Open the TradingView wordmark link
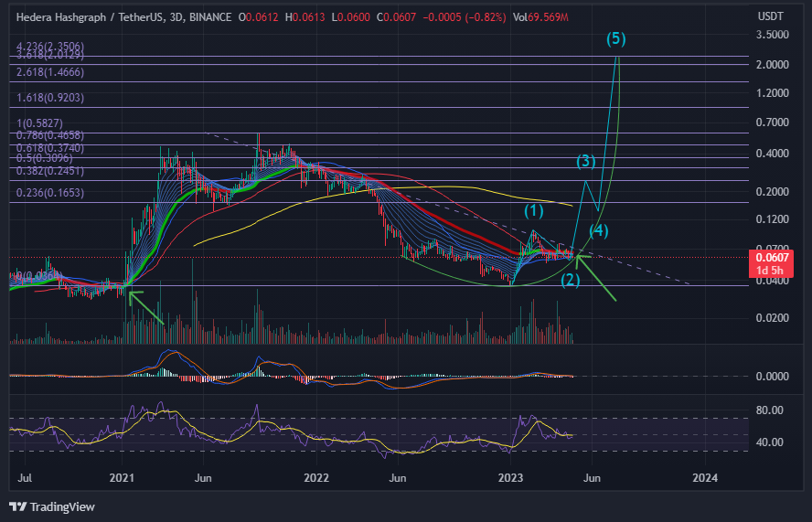This screenshot has height=522, width=812. click(62, 506)
